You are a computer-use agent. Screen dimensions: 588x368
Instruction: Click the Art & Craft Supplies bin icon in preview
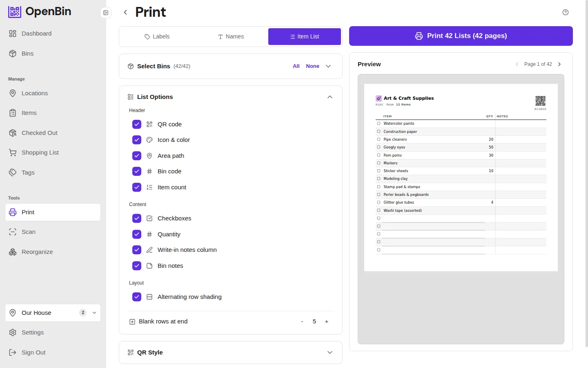point(379,98)
